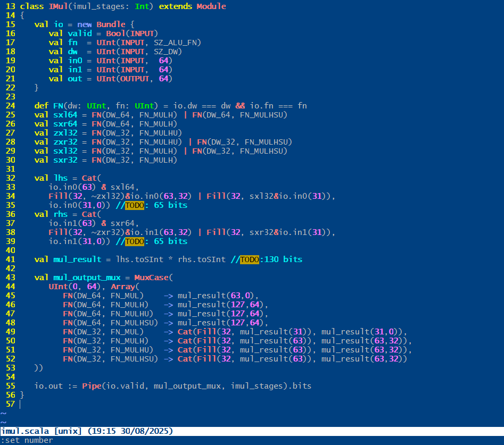Click line number 40
This screenshot has height=445, width=504.
(10, 250)
